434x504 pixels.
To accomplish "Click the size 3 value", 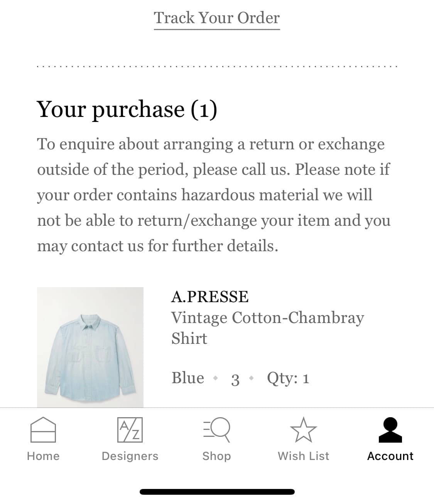I will point(235,379).
